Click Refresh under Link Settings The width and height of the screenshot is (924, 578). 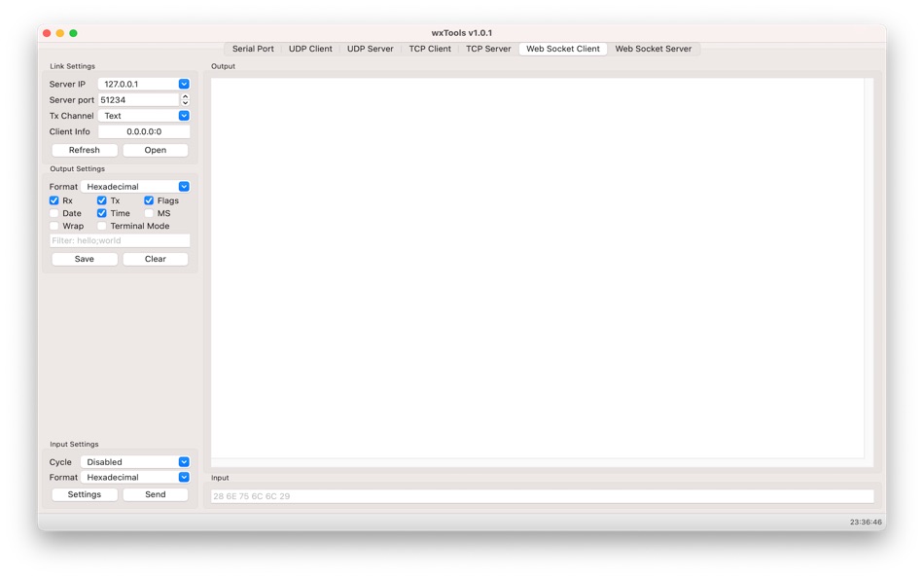click(84, 150)
